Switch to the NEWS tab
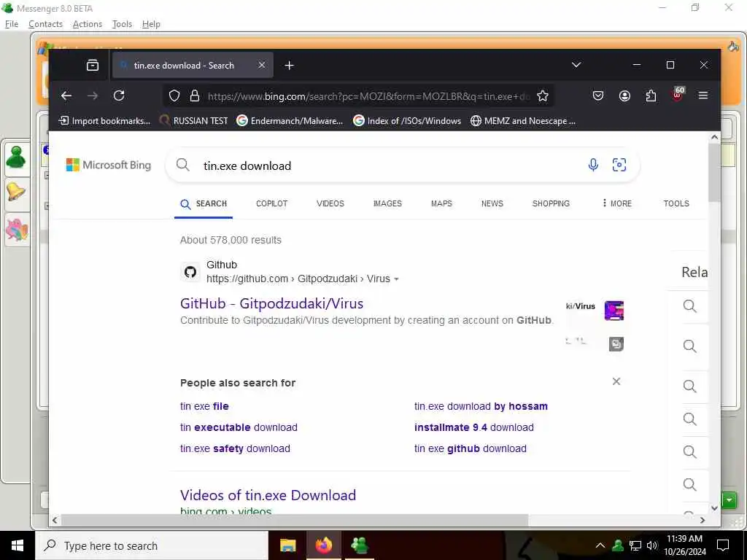 pos(492,203)
